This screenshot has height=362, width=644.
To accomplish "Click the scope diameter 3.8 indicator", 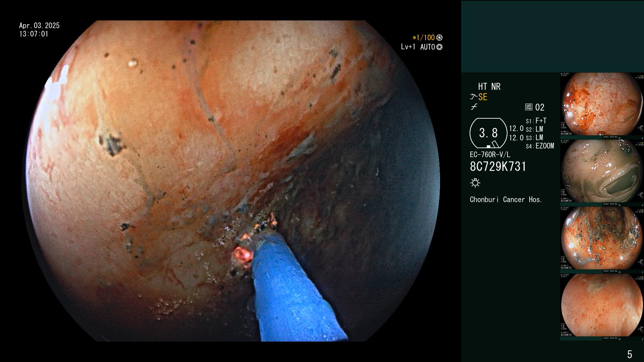I will point(488,133).
